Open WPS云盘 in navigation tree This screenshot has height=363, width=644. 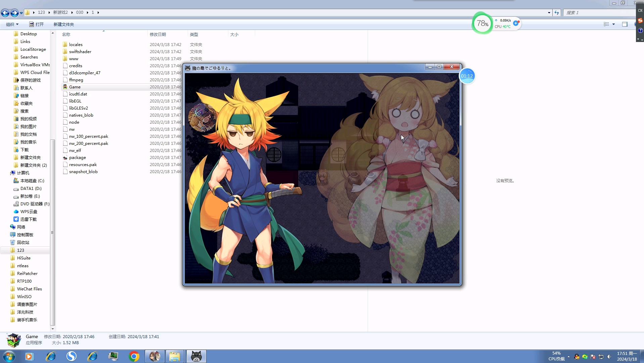(29, 212)
